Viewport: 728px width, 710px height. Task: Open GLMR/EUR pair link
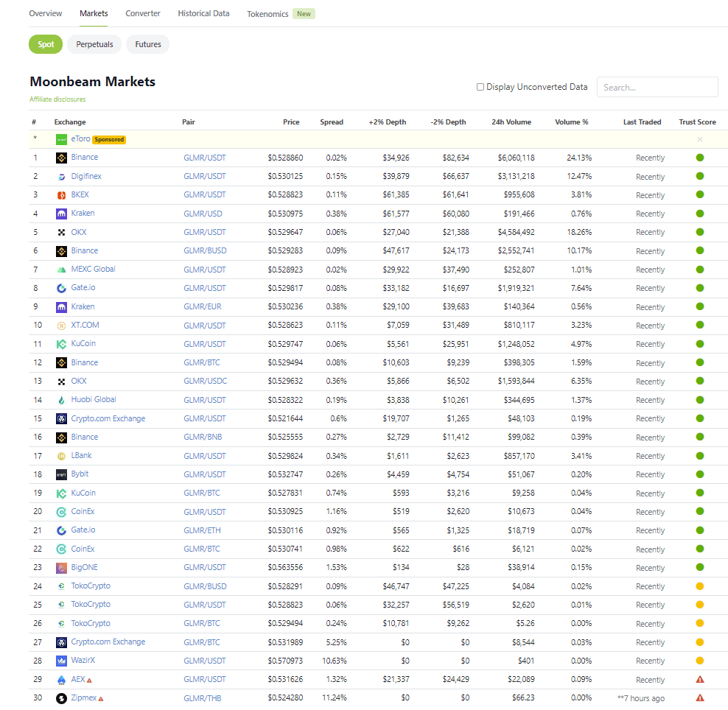(203, 306)
